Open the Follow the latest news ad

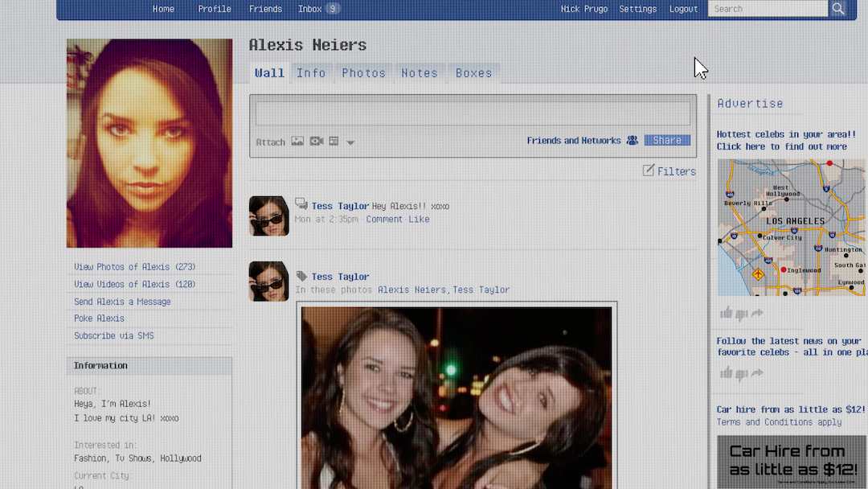click(792, 347)
